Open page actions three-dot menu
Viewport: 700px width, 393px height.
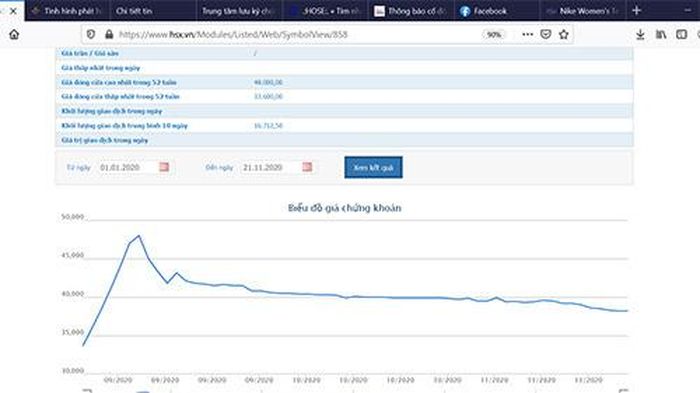(527, 34)
